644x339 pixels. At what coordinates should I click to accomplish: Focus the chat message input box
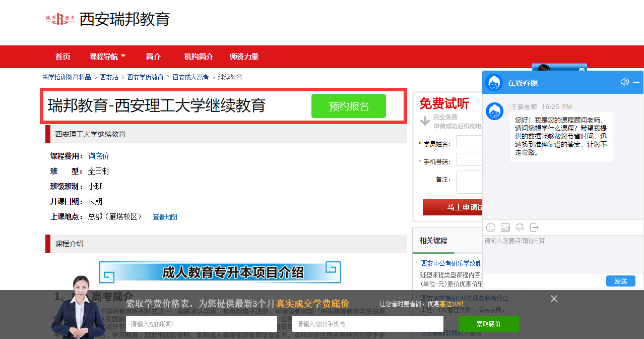point(563,254)
